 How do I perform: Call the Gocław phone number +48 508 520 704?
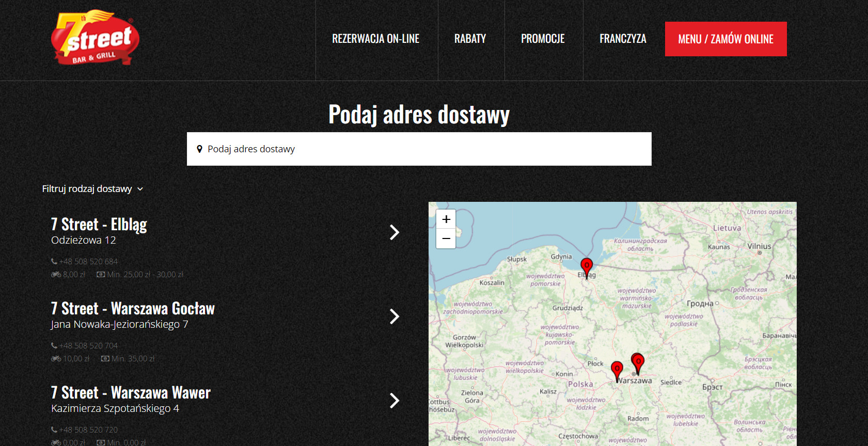[x=88, y=346]
